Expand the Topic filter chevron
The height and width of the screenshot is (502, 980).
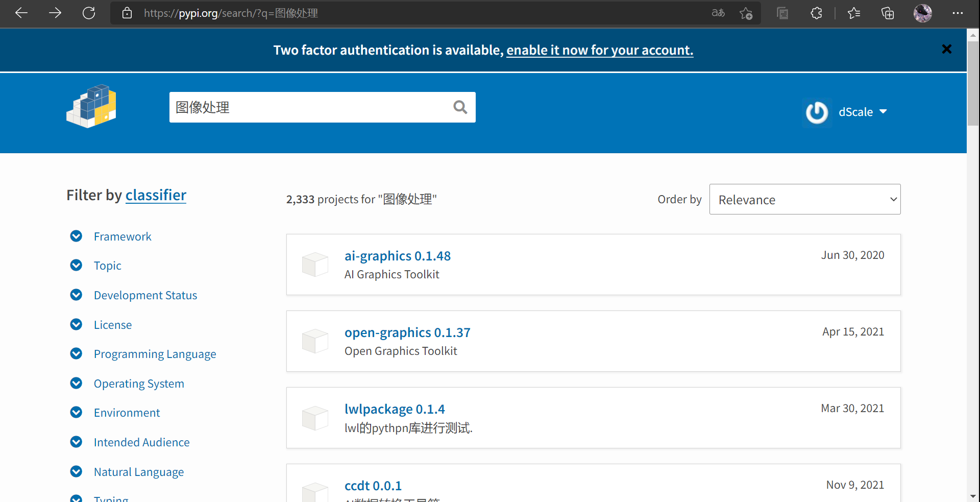[x=76, y=265]
